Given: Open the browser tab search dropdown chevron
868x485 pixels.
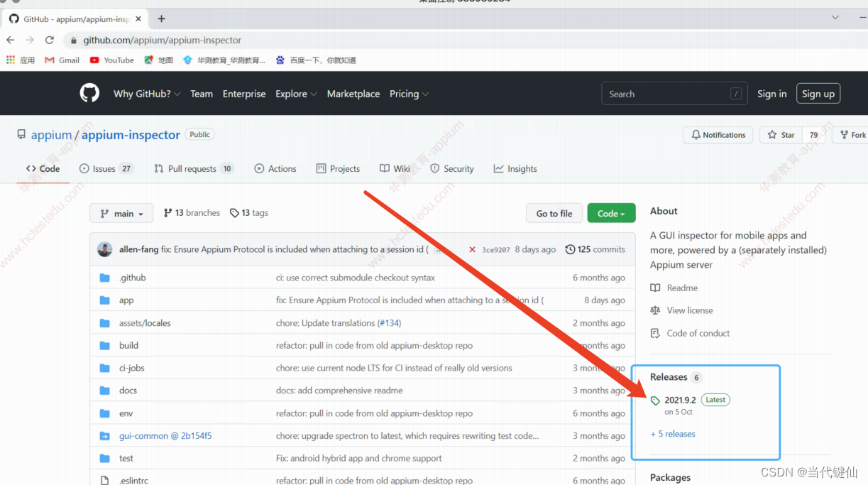Looking at the screenshot, I should (835, 18).
